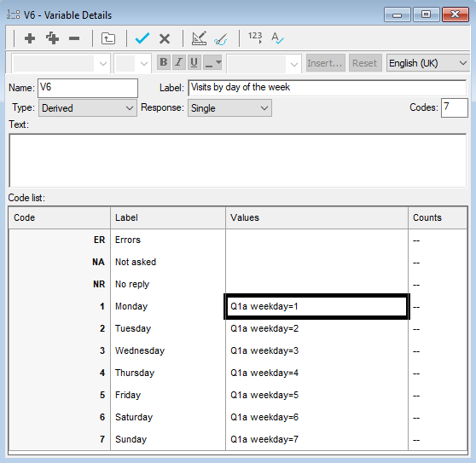Open the Type dropdown showing Derived
Screen dimensions: 476x463
[87, 108]
